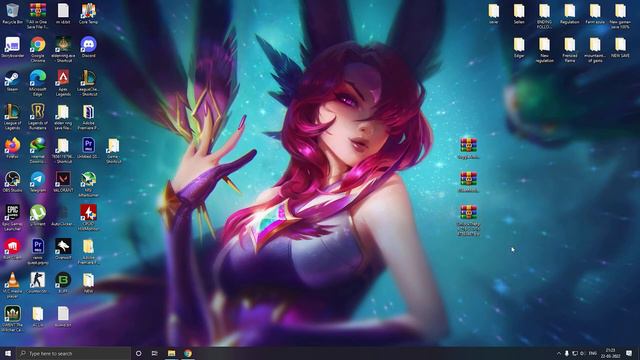Open Chrome from the taskbar
The height and width of the screenshot is (360, 640).
pos(188,353)
